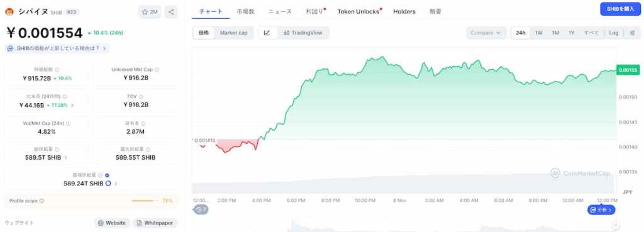Click the chart events clock badge
Viewport: 644px width, 232px height.
click(201, 209)
